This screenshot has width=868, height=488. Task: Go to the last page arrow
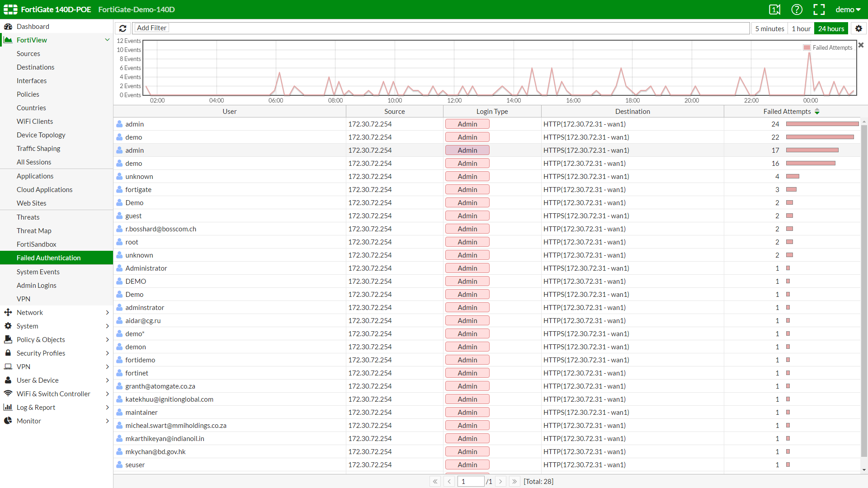point(514,482)
